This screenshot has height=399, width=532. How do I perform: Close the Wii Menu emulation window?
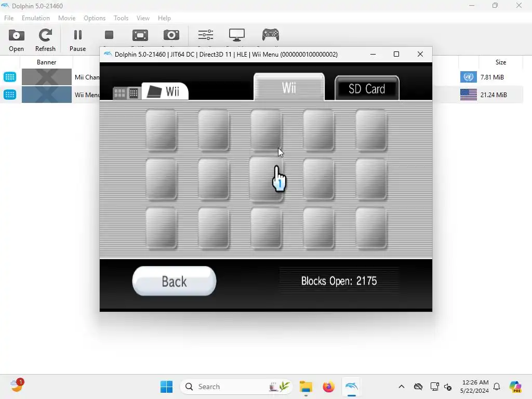pyautogui.click(x=420, y=54)
